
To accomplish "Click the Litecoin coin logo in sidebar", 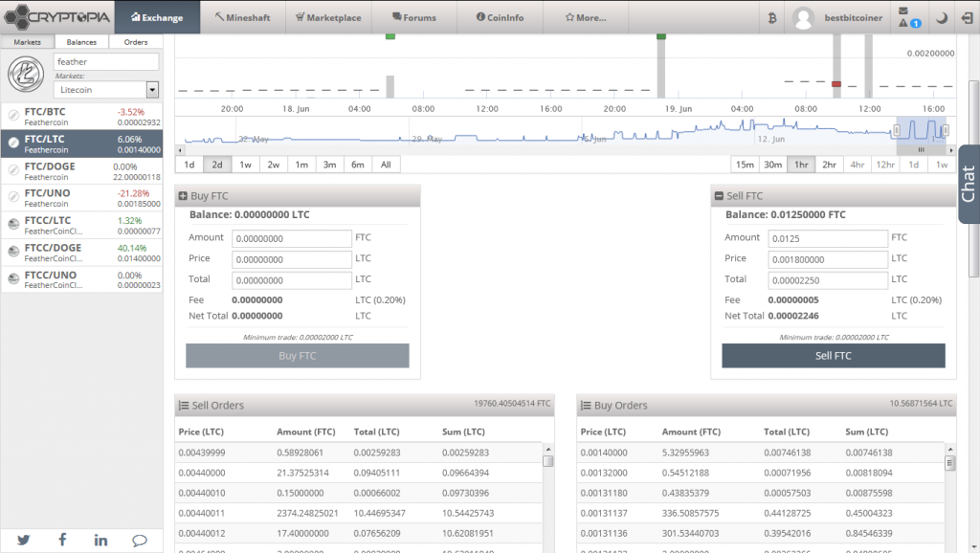I will point(26,75).
